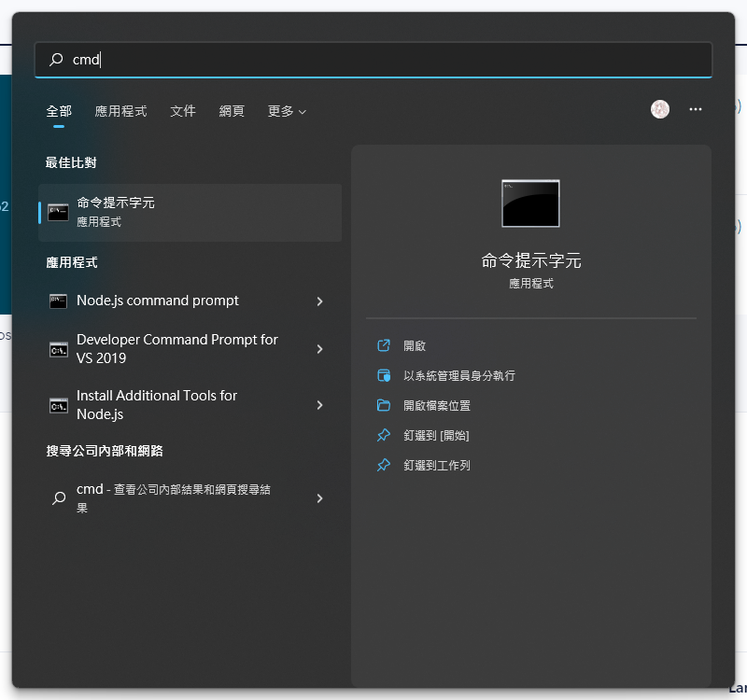
Task: Click Install Additional Tools for Node.js icon
Action: pyautogui.click(x=58, y=405)
